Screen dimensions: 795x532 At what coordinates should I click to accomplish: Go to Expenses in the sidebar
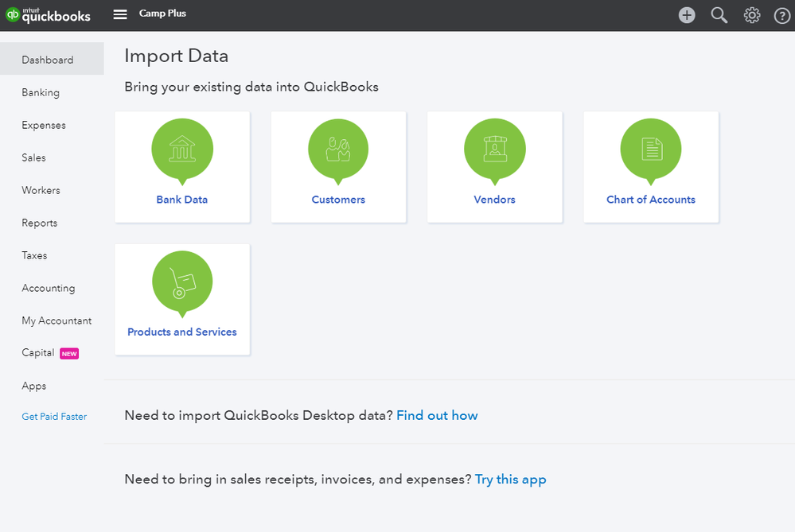(x=44, y=125)
